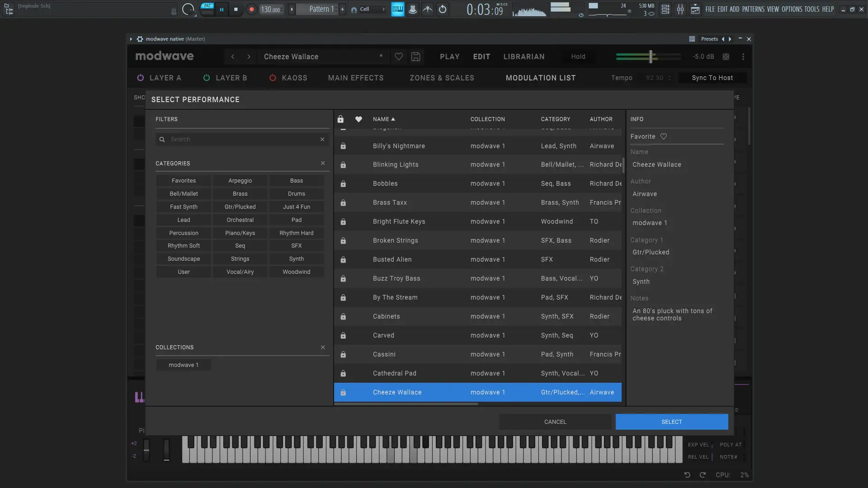Image resolution: width=868 pixels, height=488 pixels.
Task: Filter by the Bell/Mallet category
Action: click(184, 193)
